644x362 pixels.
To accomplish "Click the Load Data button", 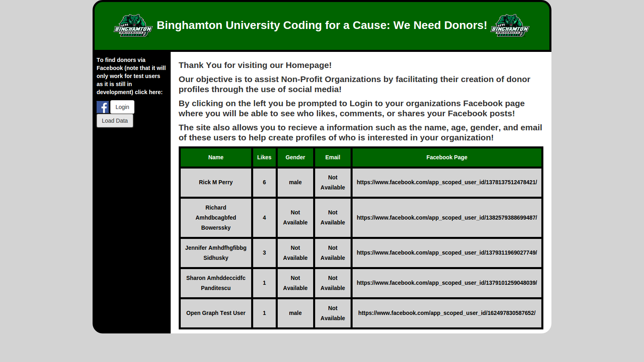I will [115, 121].
